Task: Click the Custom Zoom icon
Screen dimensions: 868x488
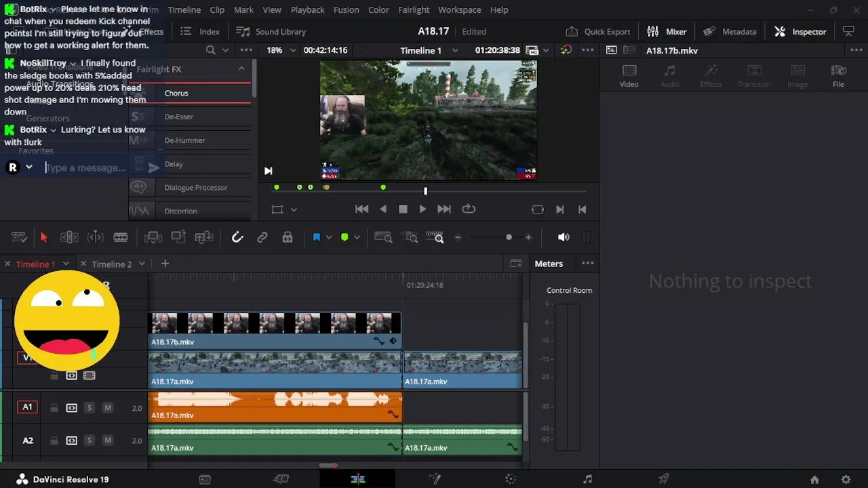Action: [435, 237]
